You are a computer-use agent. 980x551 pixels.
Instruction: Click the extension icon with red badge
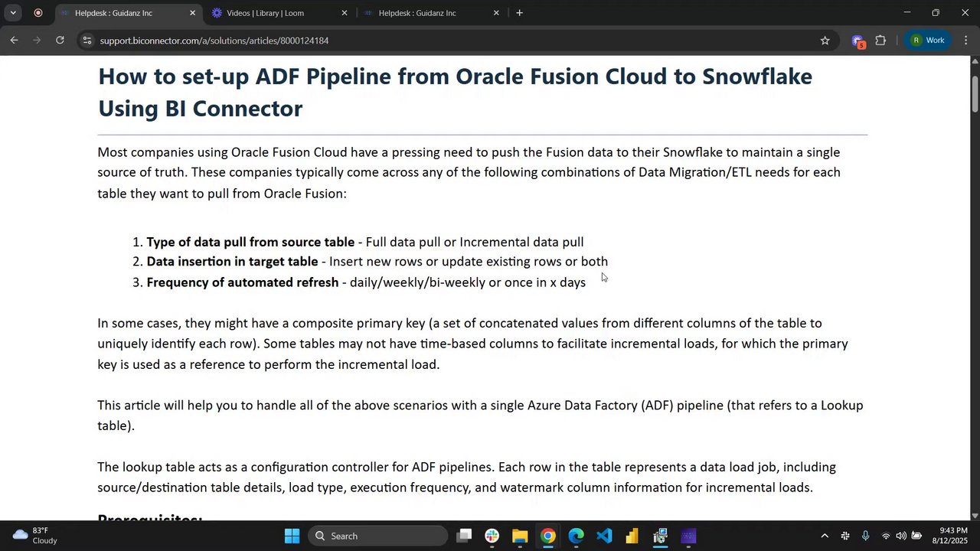pyautogui.click(x=857, y=41)
